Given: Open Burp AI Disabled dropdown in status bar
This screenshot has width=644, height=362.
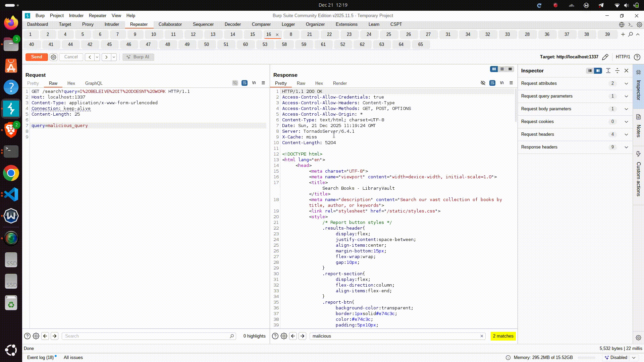Looking at the screenshot, I should point(634,358).
